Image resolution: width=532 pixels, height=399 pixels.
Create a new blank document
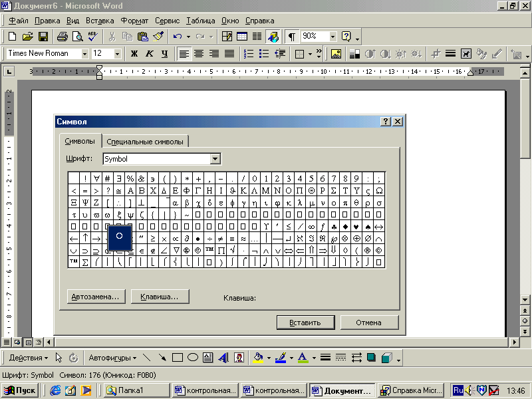tap(12, 37)
